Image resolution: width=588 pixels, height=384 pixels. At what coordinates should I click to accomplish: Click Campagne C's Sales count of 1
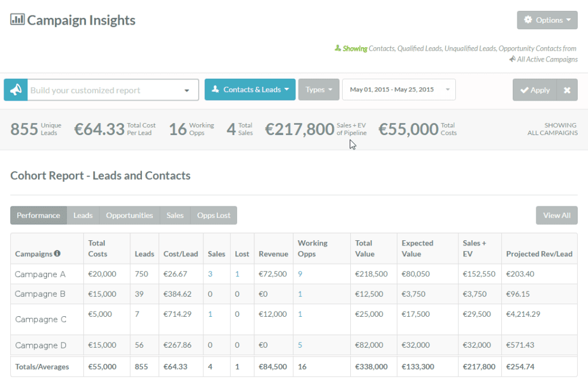tap(210, 314)
